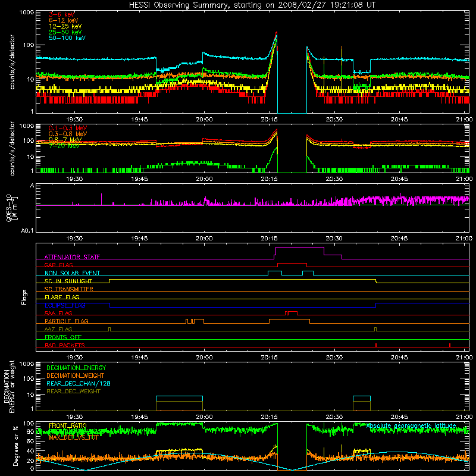Select the 25-50 keV legend label
The height and width of the screenshot is (476, 476).
[x=65, y=32]
